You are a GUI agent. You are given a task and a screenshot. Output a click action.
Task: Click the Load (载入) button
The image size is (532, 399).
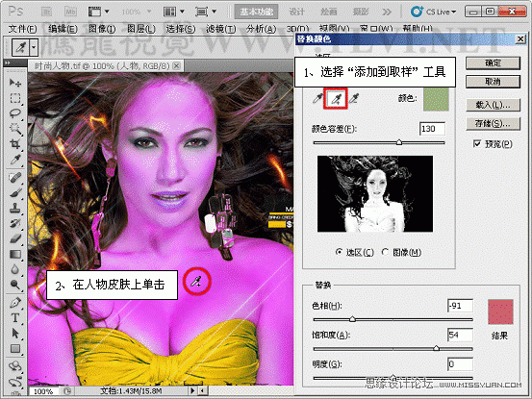pos(493,105)
